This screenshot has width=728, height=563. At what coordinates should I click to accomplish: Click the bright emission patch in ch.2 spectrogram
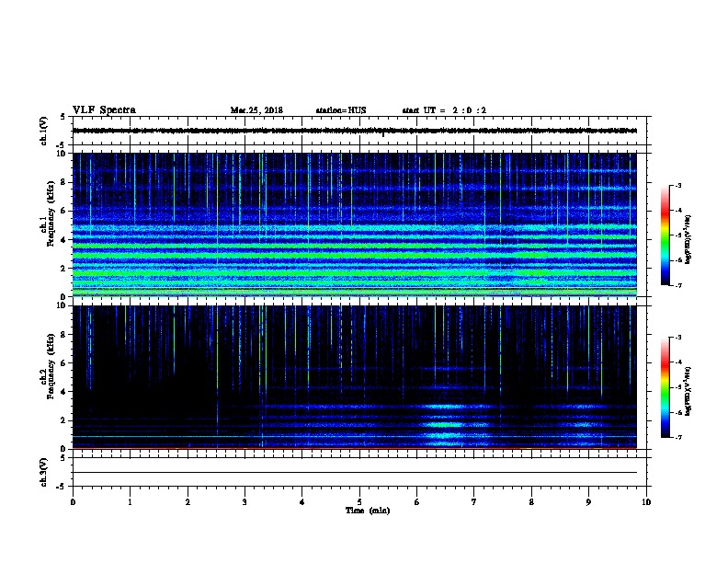pyautogui.click(x=445, y=424)
